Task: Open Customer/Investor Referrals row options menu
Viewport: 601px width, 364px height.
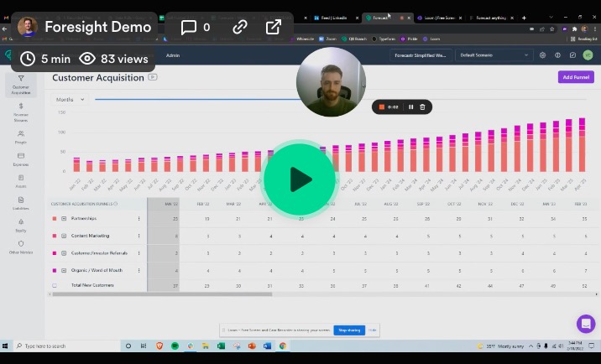Action: (138, 253)
